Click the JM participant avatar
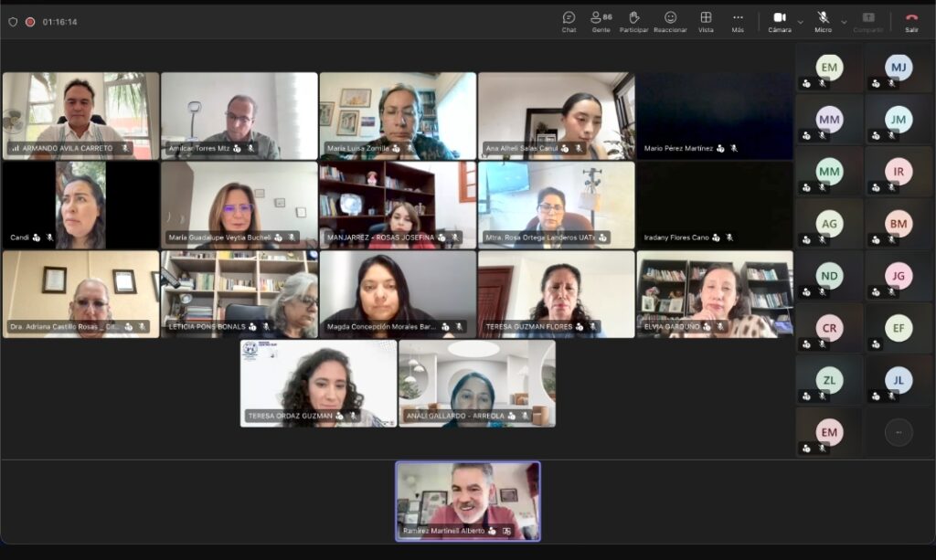The image size is (936, 560). click(899, 120)
